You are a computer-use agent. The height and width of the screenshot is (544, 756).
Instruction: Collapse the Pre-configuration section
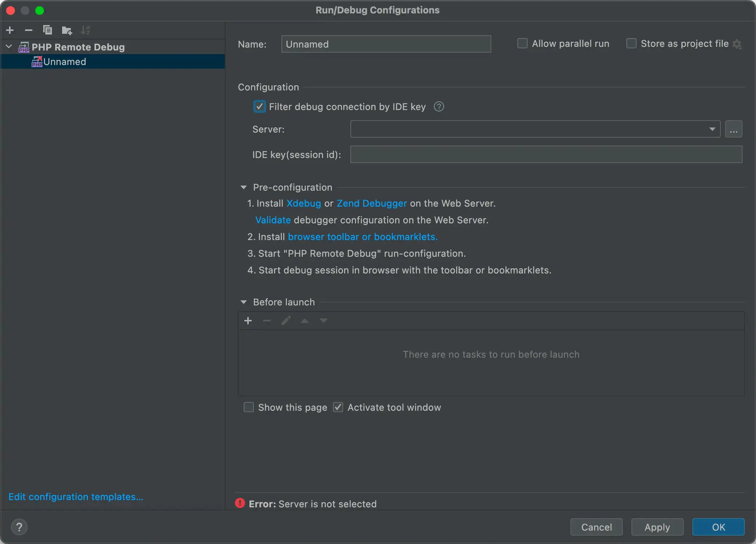pos(243,187)
